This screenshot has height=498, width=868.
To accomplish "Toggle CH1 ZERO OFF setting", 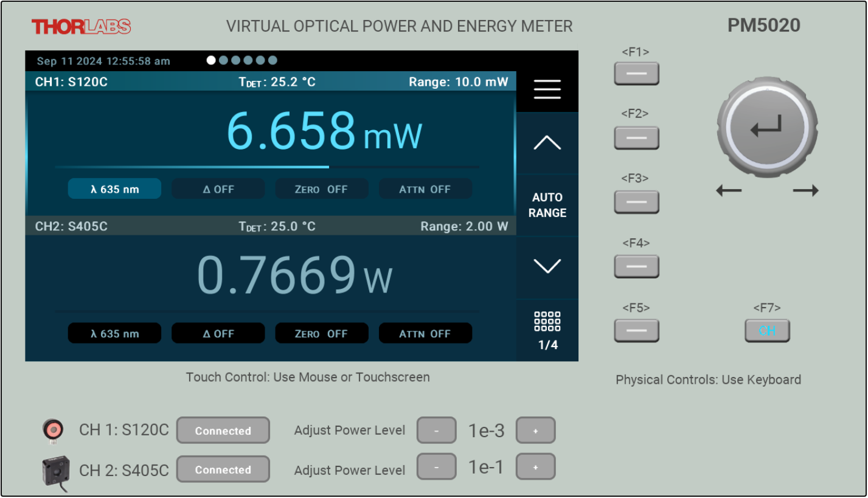I will [321, 189].
